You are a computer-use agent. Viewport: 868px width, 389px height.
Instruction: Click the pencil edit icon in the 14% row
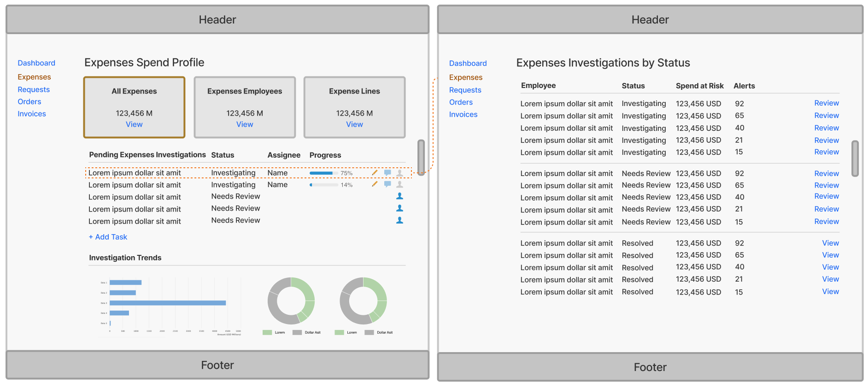click(375, 184)
